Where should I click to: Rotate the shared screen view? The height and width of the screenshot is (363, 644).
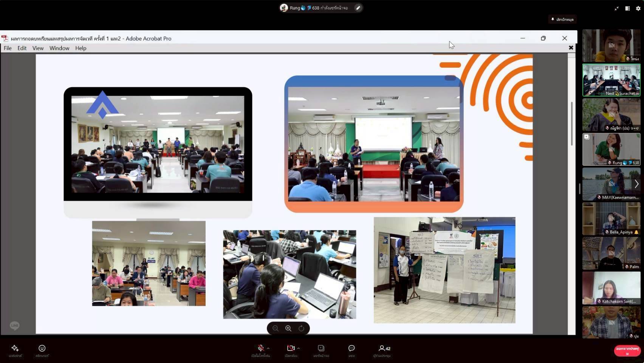coord(301,328)
